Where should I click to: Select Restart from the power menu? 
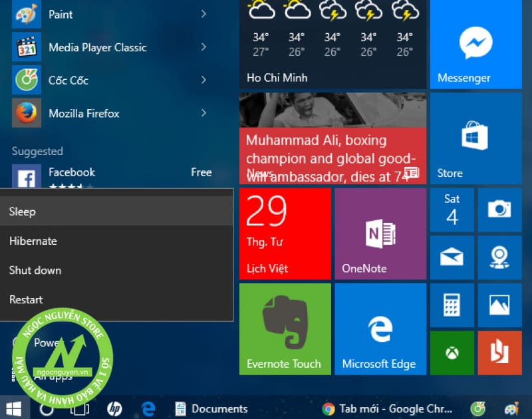point(26,299)
